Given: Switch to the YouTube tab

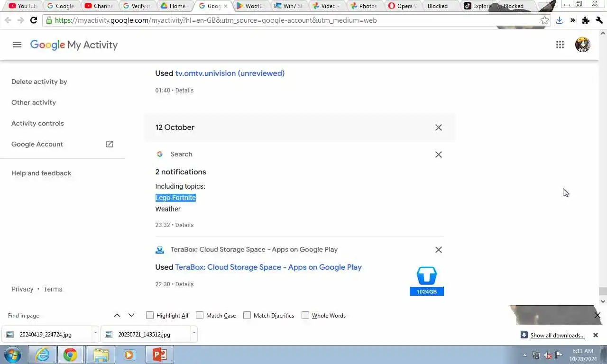Looking at the screenshot, I should (x=23, y=6).
